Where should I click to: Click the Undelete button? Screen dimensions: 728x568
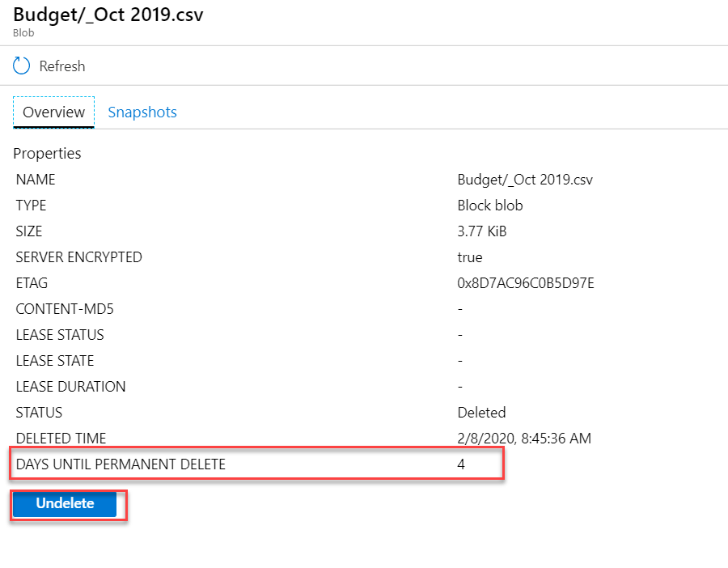[65, 503]
